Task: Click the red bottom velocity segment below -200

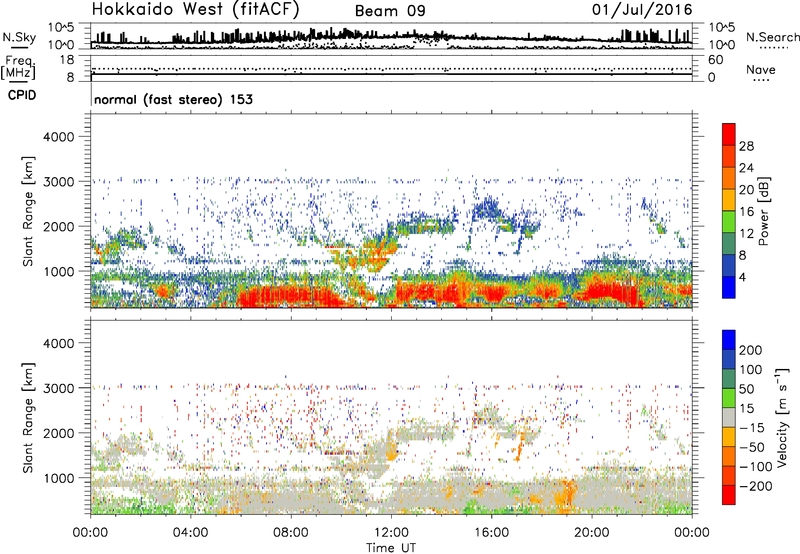Action: [x=729, y=495]
